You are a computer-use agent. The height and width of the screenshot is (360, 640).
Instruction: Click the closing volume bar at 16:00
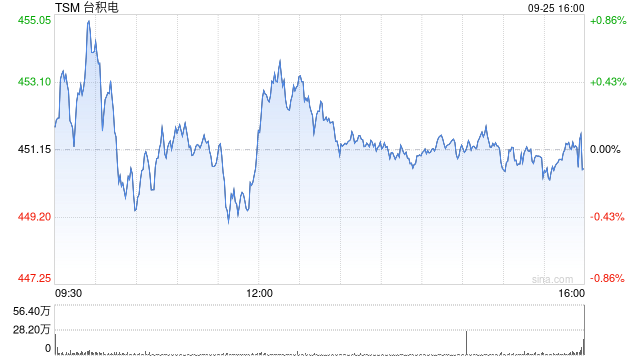click(x=584, y=330)
